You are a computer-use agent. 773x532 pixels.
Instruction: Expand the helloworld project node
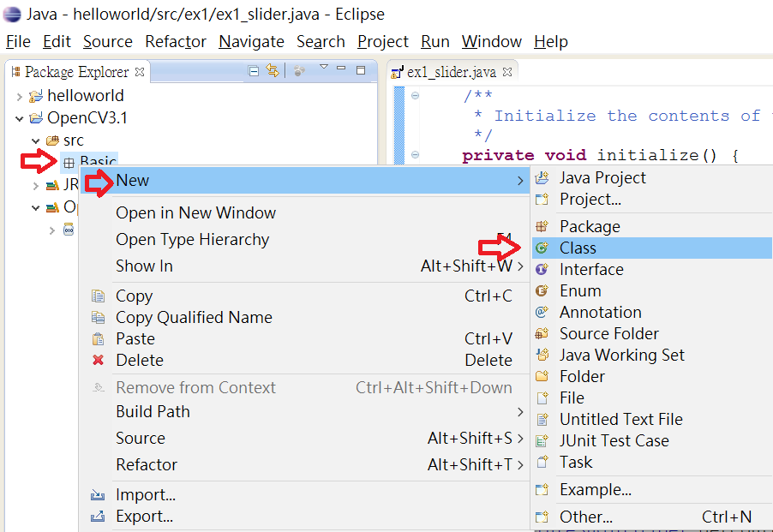pyautogui.click(x=19, y=96)
